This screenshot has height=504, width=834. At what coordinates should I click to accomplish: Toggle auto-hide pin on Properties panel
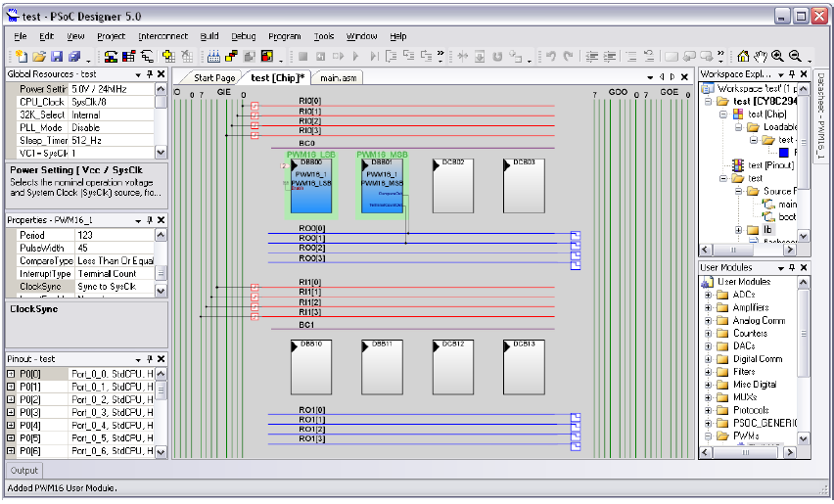pyautogui.click(x=150, y=220)
